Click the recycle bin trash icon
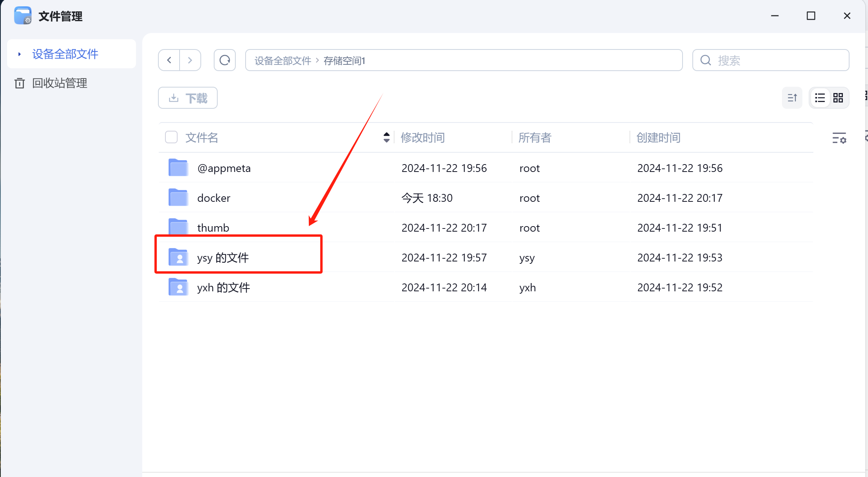The image size is (868, 477). 20,83
